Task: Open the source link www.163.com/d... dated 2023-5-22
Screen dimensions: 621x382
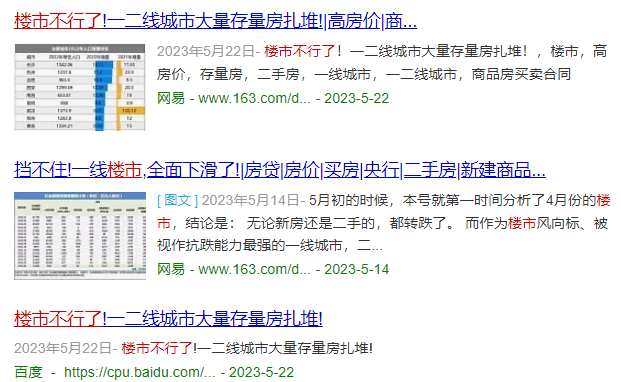Action: (254, 98)
